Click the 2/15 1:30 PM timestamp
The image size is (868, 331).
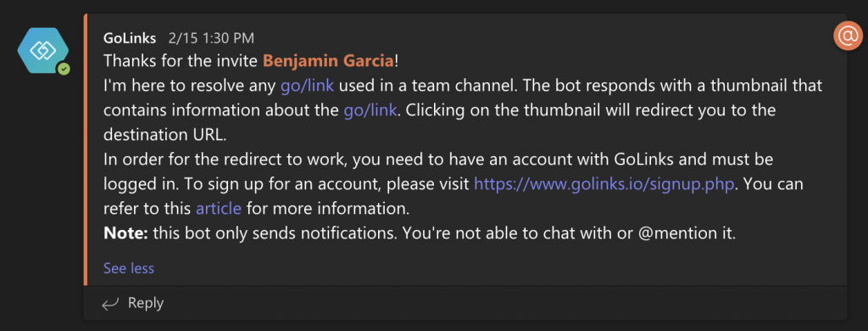[211, 38]
